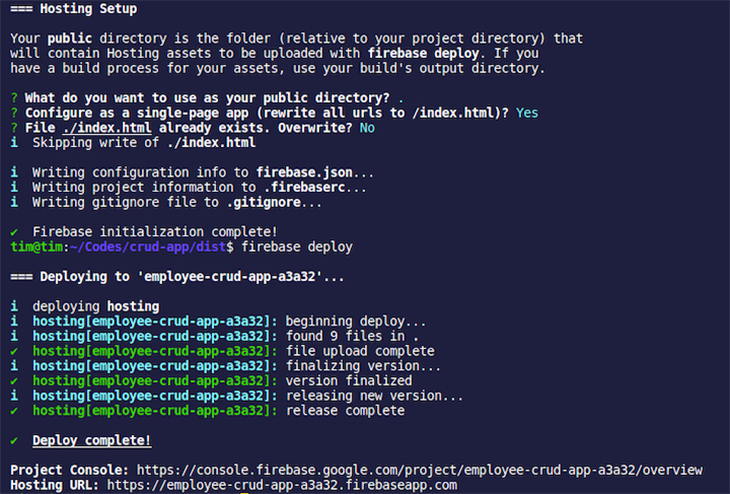This screenshot has height=494, width=730.
Task: Open the Project Console URL link
Action: 419,470
